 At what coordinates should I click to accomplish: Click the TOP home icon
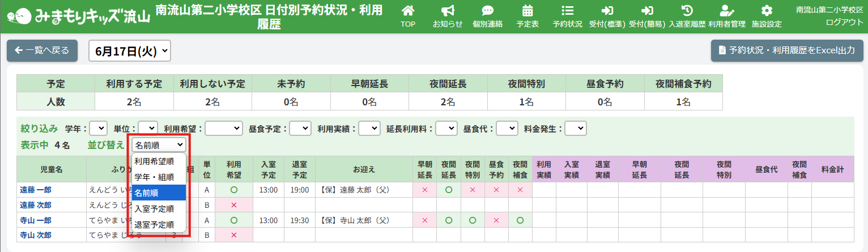click(x=407, y=11)
